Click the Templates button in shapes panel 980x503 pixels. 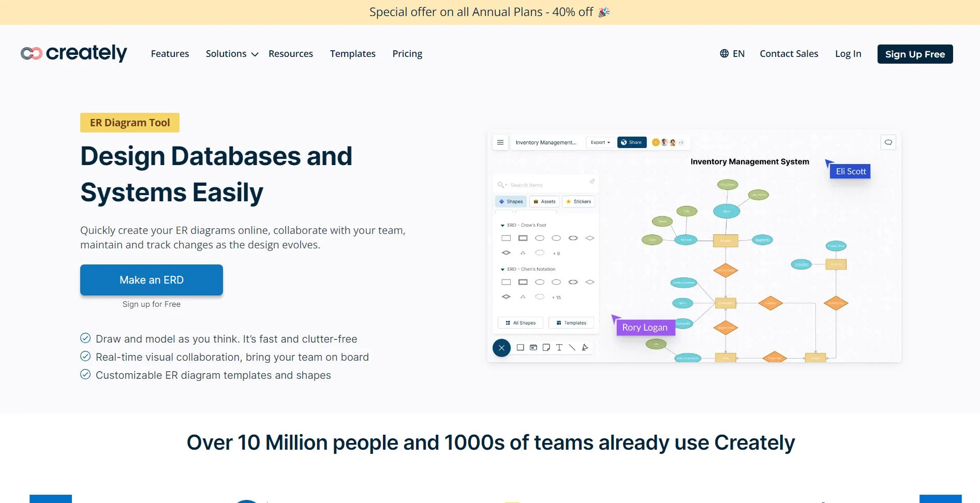point(571,323)
